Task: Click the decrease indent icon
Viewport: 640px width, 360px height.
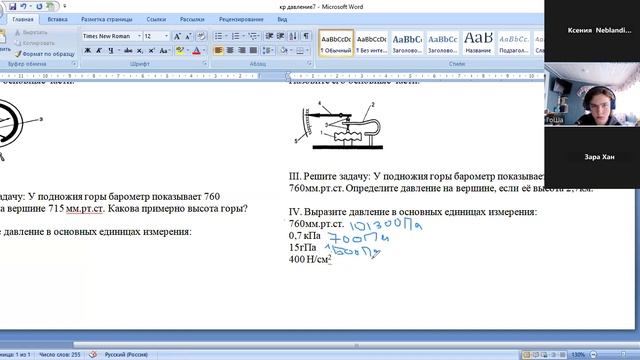Action: pyautogui.click(x=269, y=36)
